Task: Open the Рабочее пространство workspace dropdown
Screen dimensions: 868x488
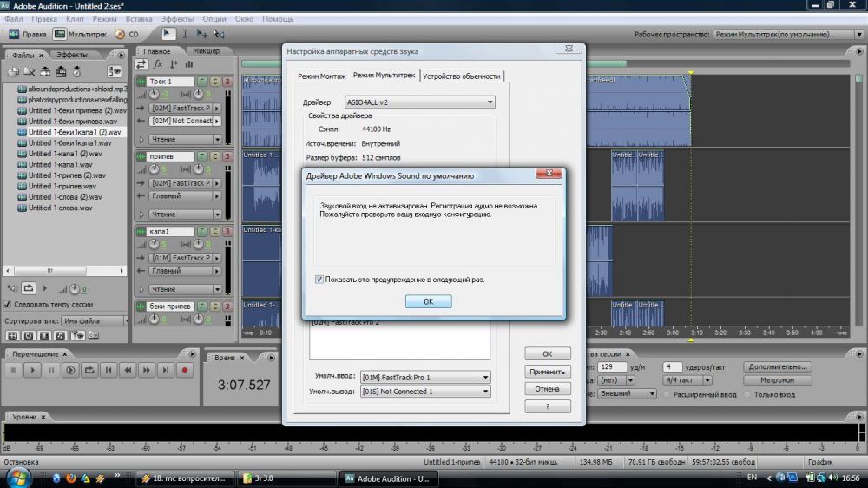Action: click(x=788, y=35)
